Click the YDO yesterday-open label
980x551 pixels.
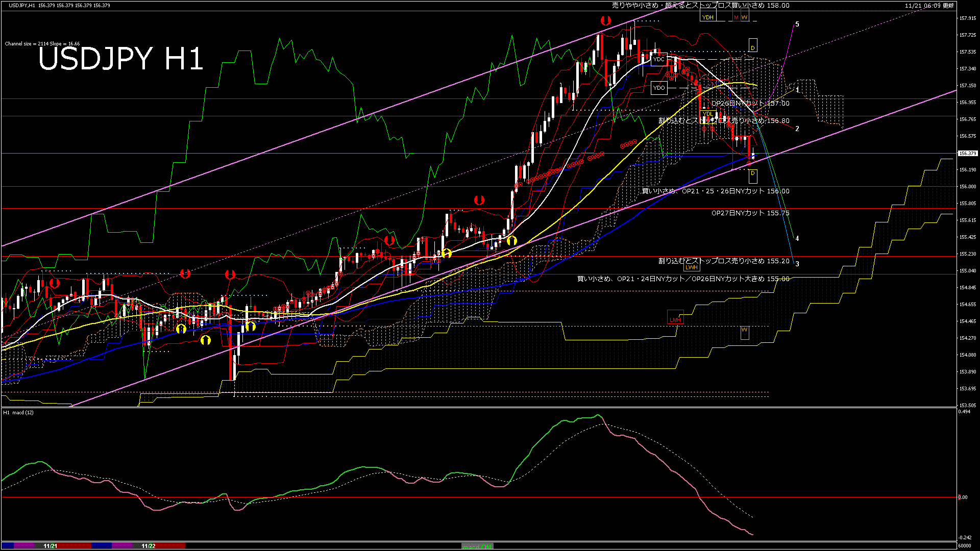tap(659, 88)
